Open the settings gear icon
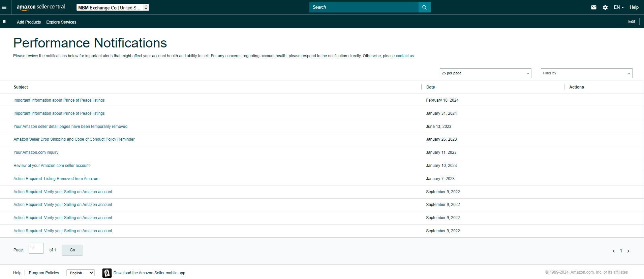This screenshot has height=279, width=644. click(x=605, y=7)
